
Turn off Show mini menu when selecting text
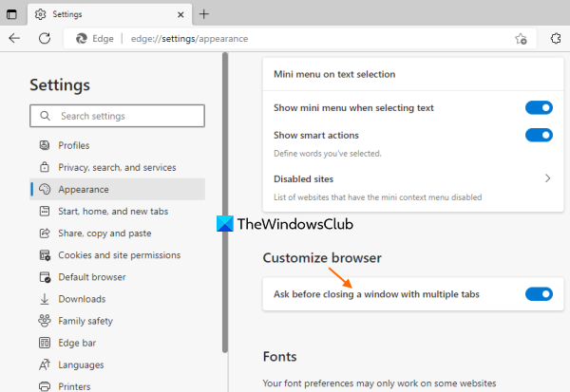[539, 108]
